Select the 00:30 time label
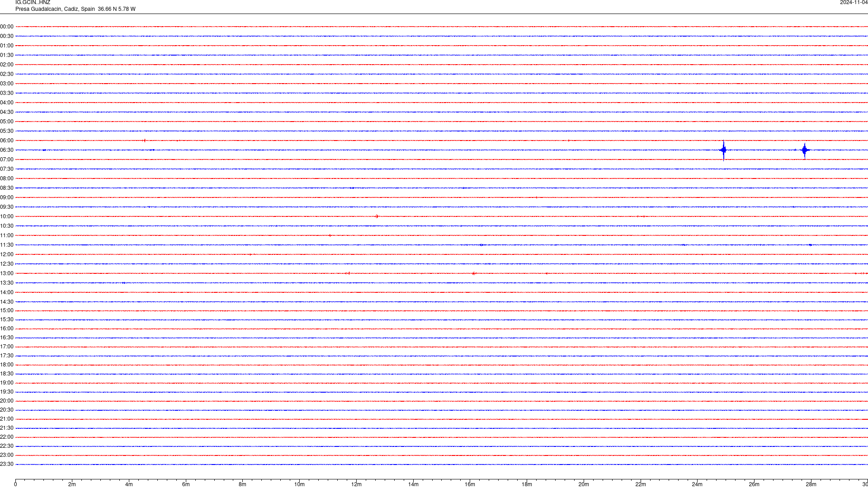This screenshot has height=488, width=868. point(7,36)
